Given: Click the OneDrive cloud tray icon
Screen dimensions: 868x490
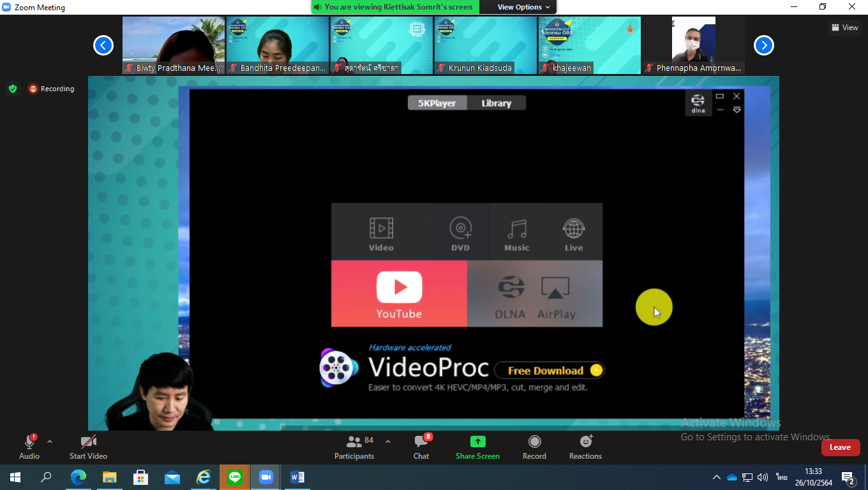Looking at the screenshot, I should (x=732, y=477).
